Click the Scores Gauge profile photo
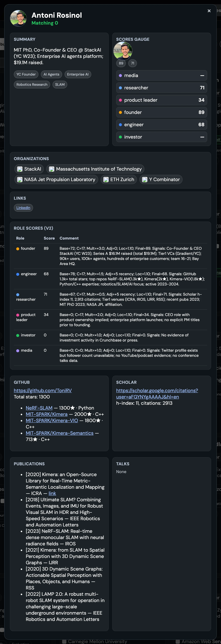The width and height of the screenshot is (221, 644). click(x=123, y=50)
